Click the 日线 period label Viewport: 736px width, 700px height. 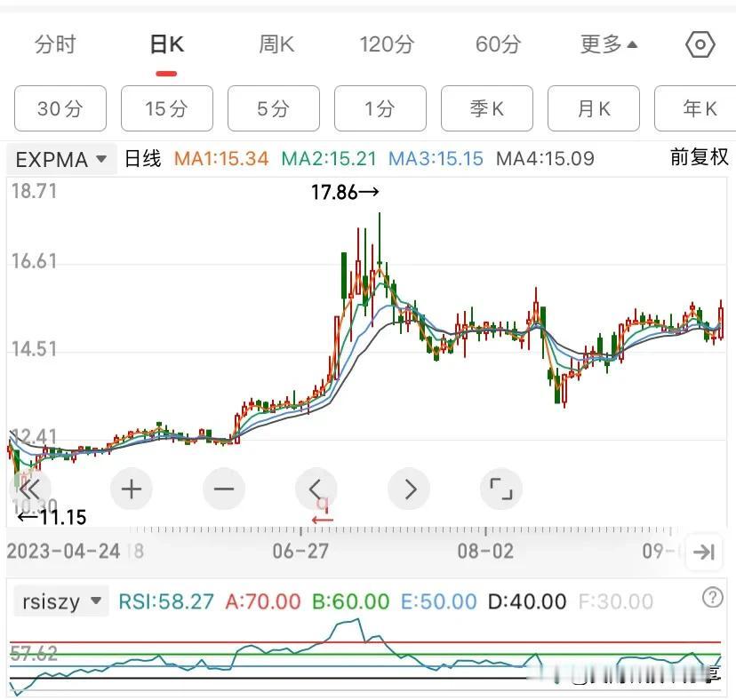(143, 159)
